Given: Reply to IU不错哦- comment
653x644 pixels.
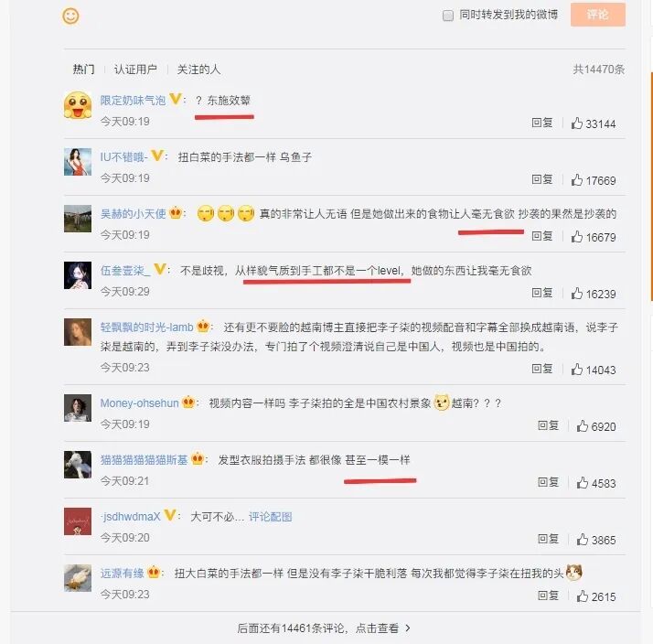Looking at the screenshot, I should coord(541,179).
